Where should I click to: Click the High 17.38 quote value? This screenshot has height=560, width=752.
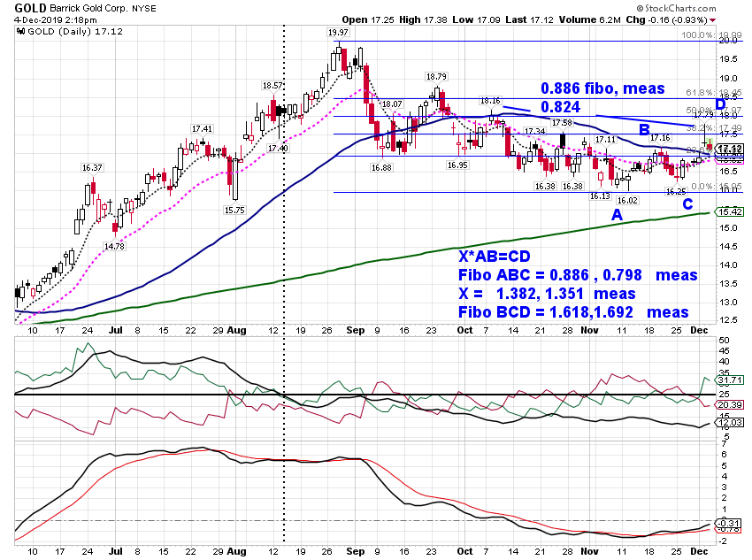click(423, 19)
